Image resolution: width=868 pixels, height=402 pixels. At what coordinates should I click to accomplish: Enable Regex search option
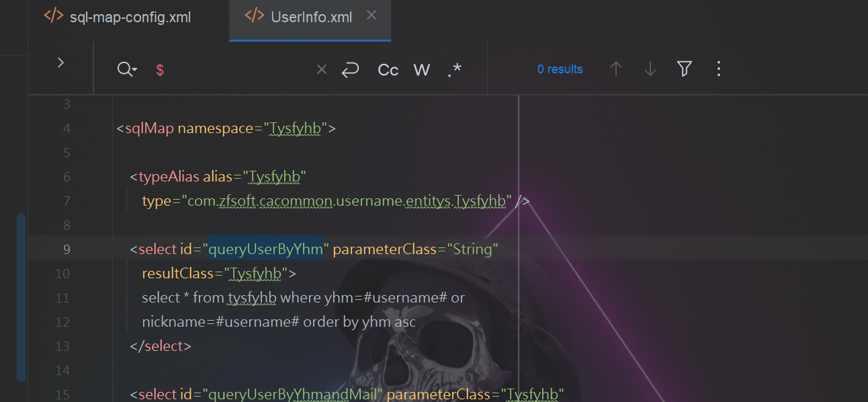click(455, 69)
